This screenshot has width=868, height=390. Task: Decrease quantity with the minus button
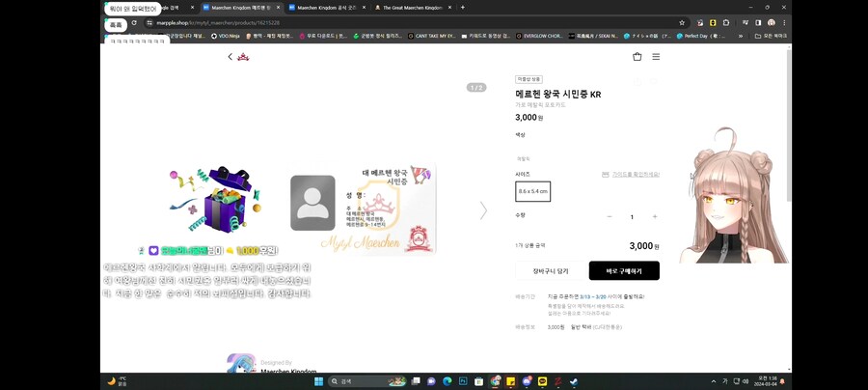click(x=610, y=216)
